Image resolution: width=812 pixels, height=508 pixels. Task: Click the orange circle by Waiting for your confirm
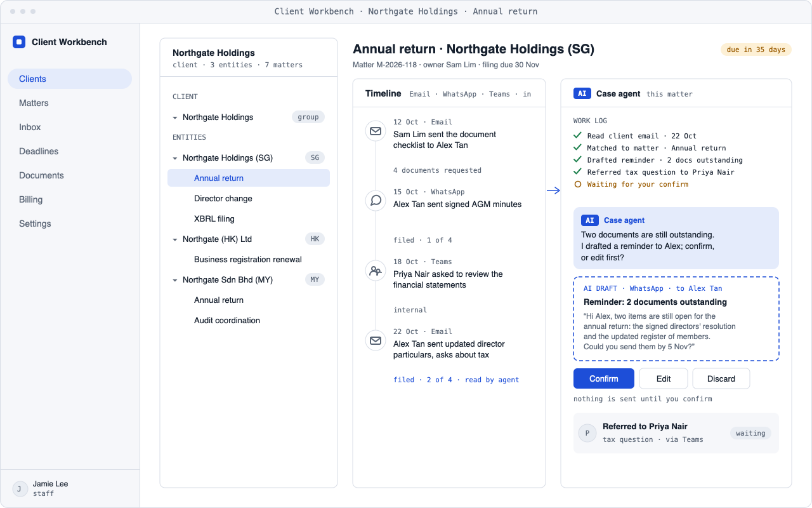click(x=577, y=184)
